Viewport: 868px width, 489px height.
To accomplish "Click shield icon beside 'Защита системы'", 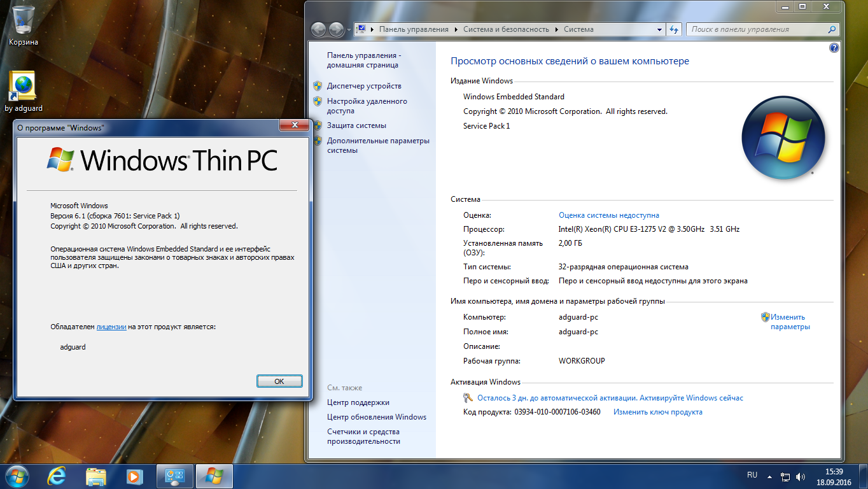I will tap(318, 125).
